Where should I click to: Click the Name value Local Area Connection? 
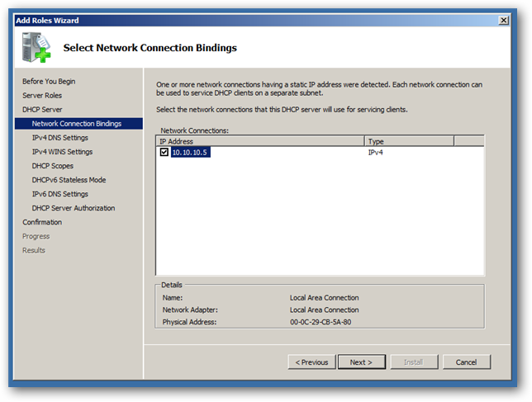(x=324, y=298)
